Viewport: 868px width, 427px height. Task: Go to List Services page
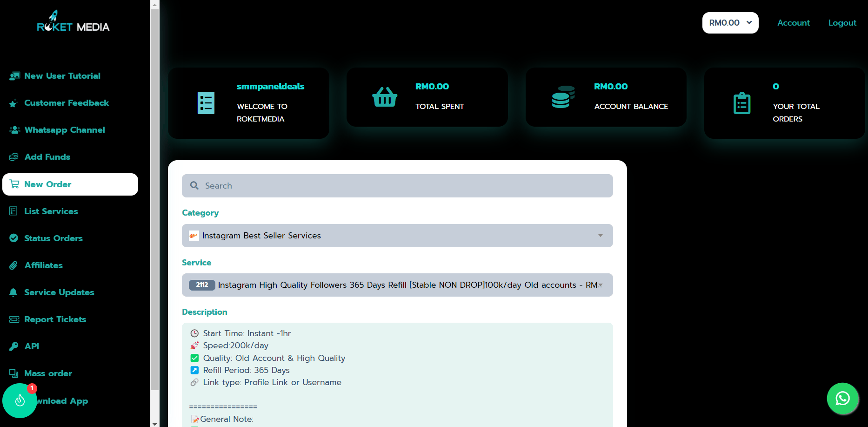51,211
